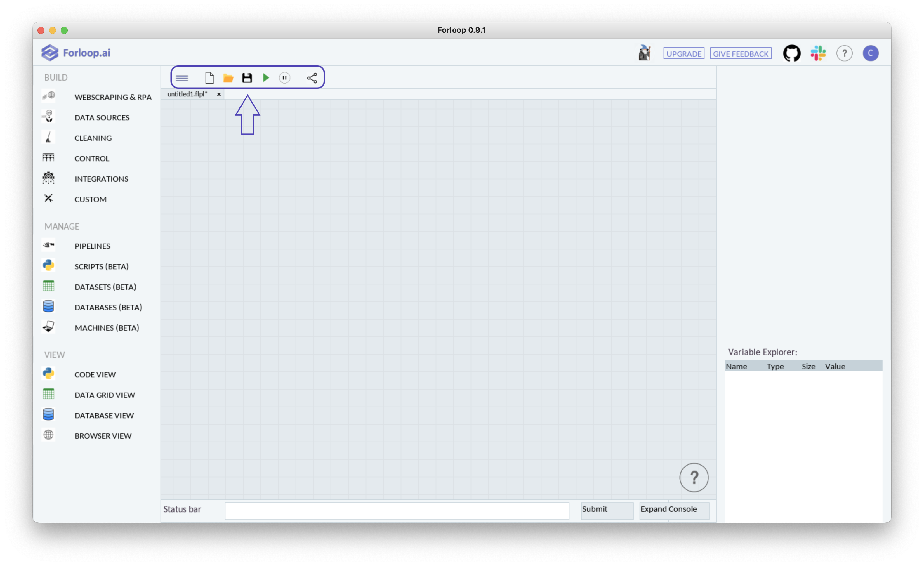Click the Data Sources icon
Screen dimensions: 924x566
click(x=49, y=116)
